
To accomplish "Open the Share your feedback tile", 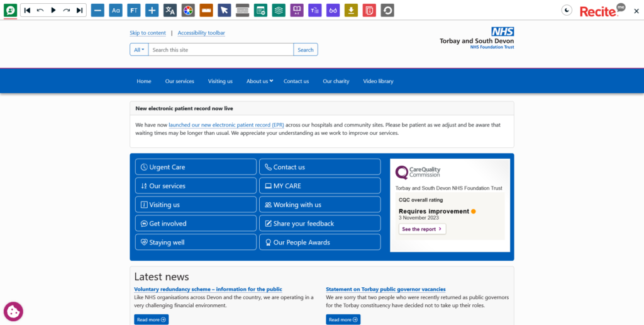I will pyautogui.click(x=320, y=224).
